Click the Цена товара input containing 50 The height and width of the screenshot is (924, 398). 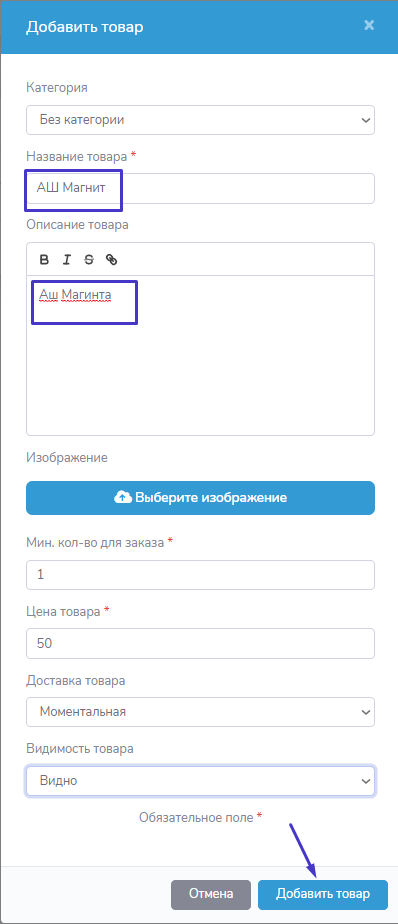click(x=200, y=643)
